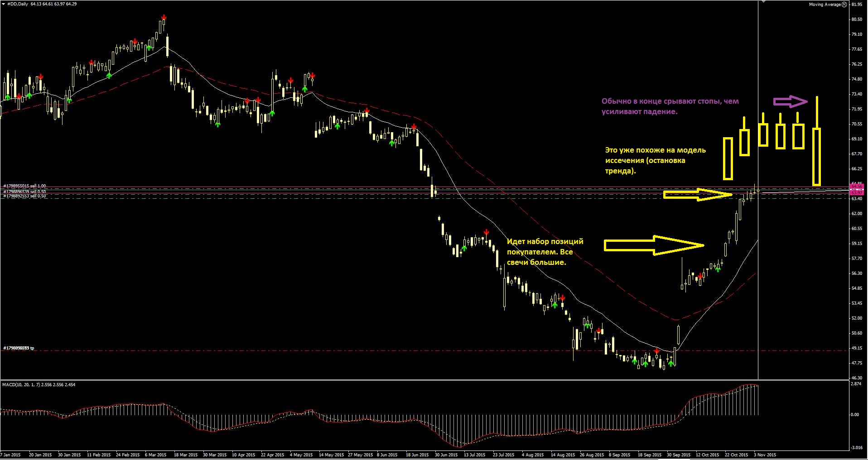
Task: Click the 52.00 price scale value
Action: (857, 318)
